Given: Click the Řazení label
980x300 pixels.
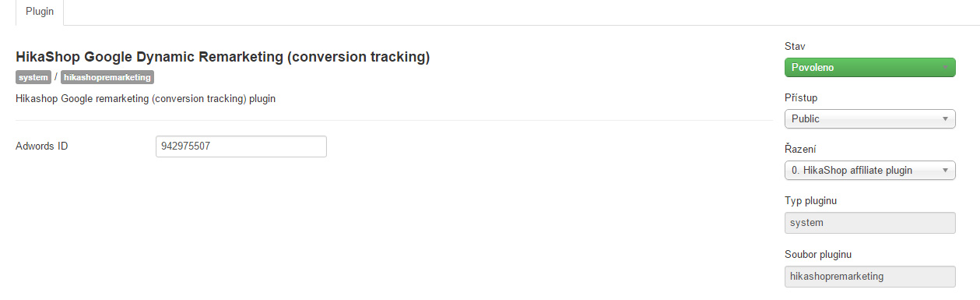Looking at the screenshot, I should coord(800,149).
